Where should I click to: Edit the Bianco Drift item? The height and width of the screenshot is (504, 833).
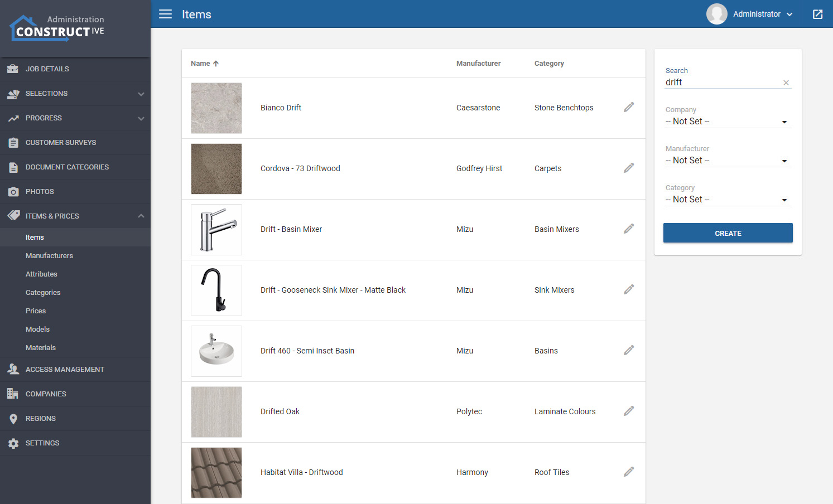pos(628,108)
